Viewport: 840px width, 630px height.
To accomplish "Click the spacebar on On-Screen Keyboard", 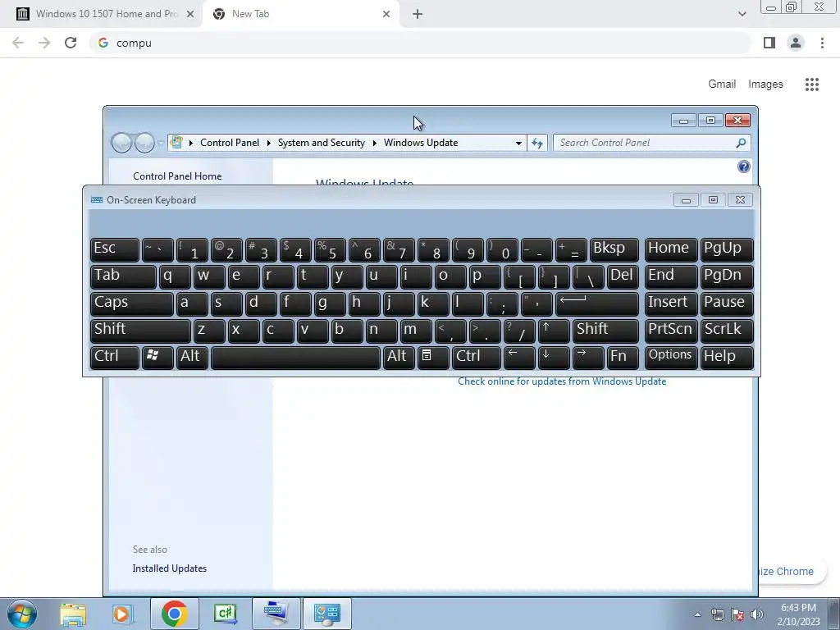I will (x=295, y=358).
